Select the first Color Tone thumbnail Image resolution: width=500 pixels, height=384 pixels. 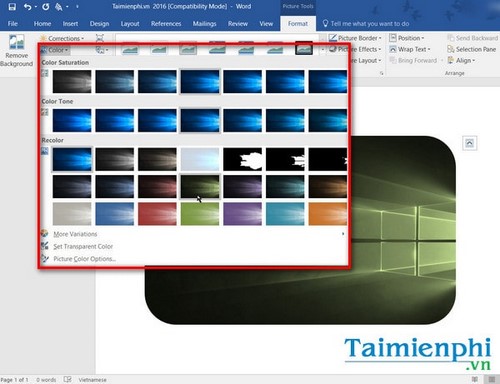(x=72, y=120)
